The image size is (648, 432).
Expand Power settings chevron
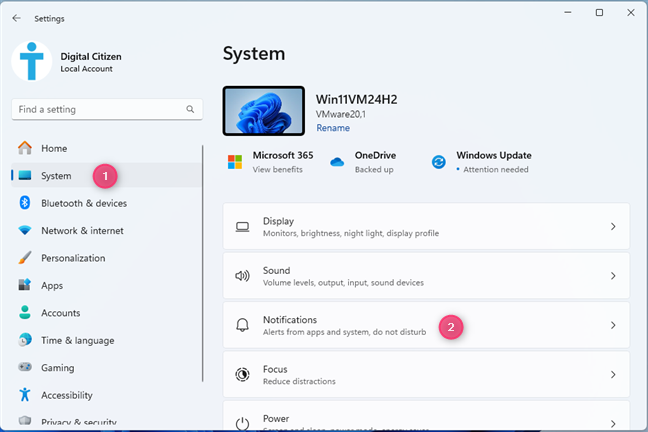[x=613, y=424]
